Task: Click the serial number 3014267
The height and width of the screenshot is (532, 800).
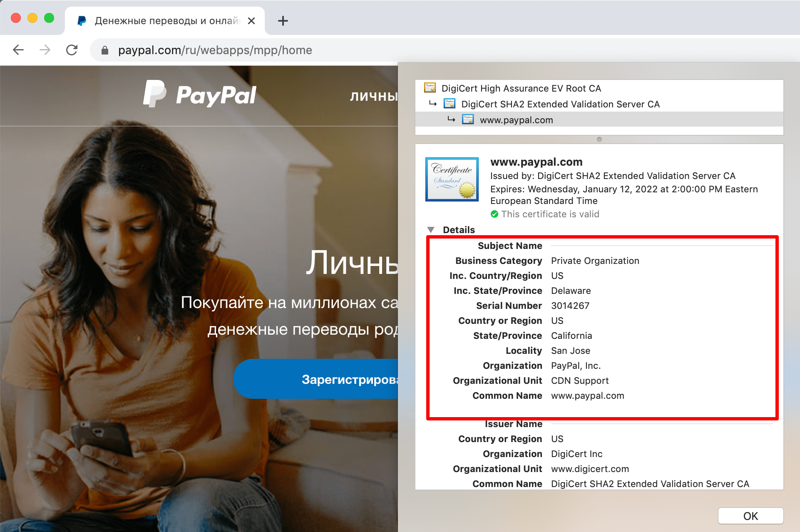Action: tap(570, 306)
